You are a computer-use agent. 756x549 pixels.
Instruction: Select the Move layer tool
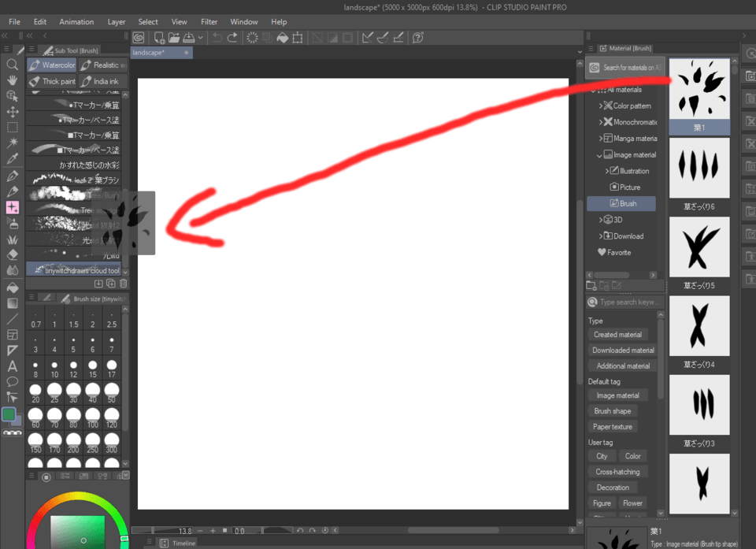click(13, 111)
